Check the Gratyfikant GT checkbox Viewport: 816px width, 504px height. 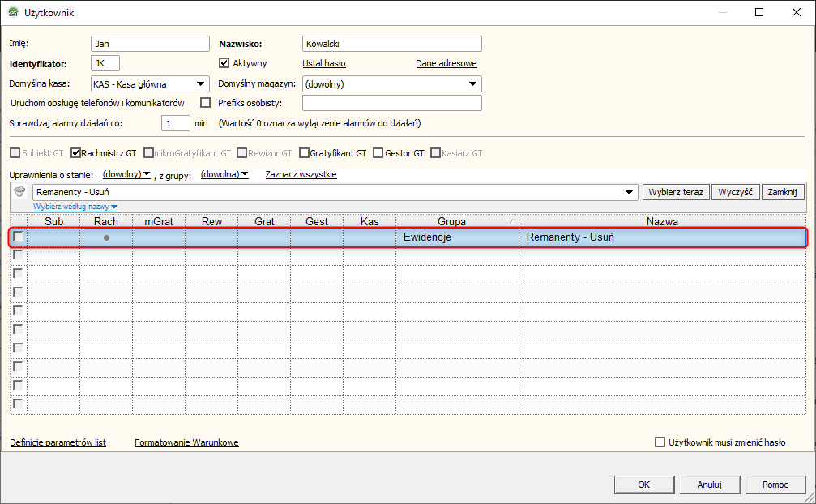305,153
